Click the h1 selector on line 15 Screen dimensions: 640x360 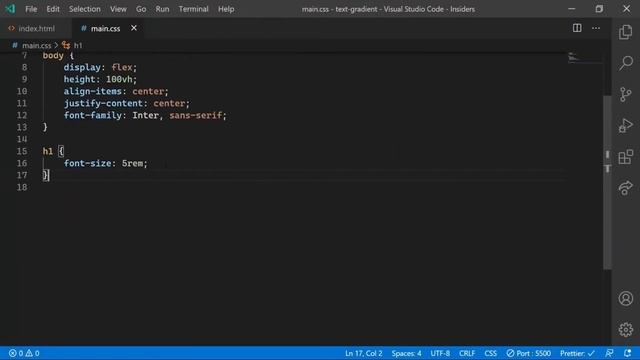point(48,151)
